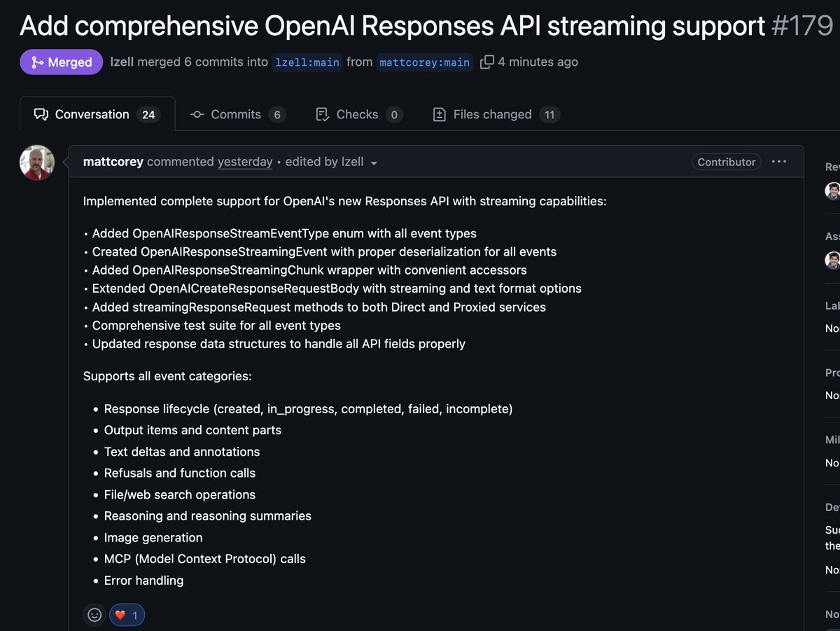The image size is (840, 631).
Task: Click the Files changed count 11
Action: pyautogui.click(x=549, y=115)
